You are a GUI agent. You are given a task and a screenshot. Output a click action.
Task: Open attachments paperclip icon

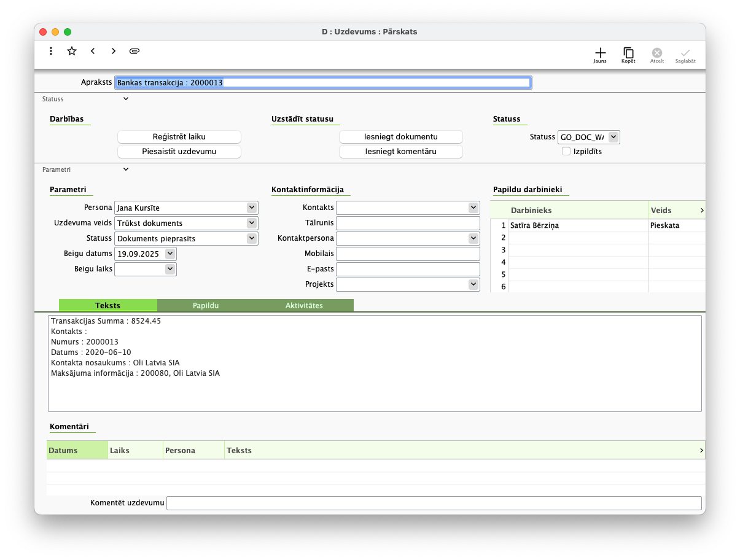134,52
